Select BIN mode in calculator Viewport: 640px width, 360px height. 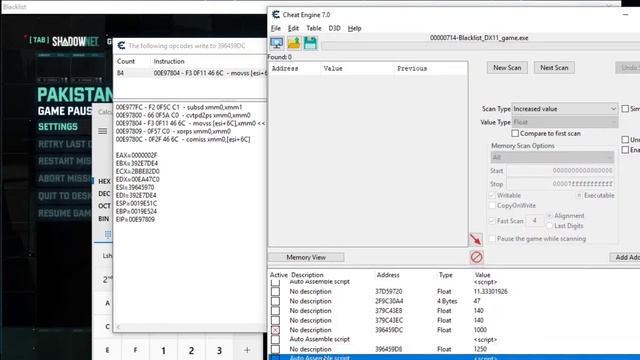tap(104, 219)
